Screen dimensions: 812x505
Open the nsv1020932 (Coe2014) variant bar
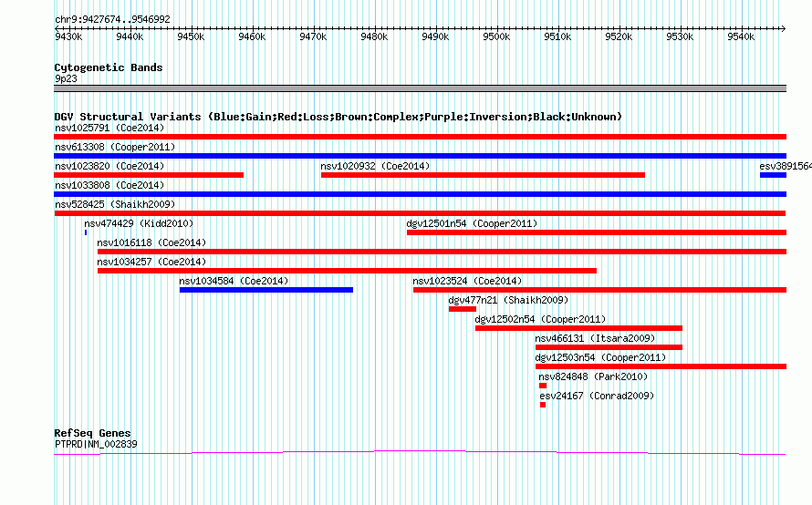[x=483, y=175]
